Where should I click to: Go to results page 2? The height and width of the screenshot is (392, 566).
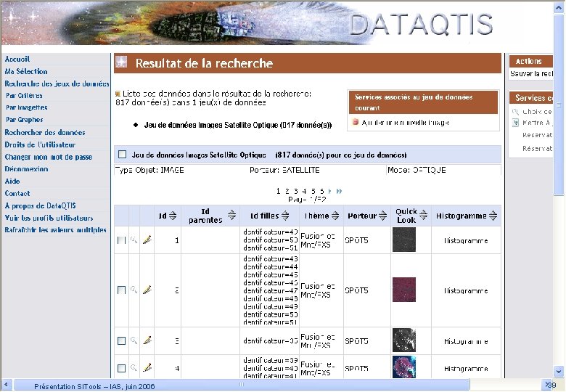click(x=287, y=192)
